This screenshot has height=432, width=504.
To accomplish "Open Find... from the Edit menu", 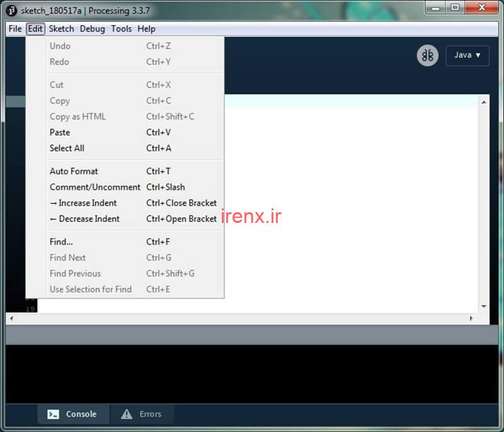I will click(61, 242).
